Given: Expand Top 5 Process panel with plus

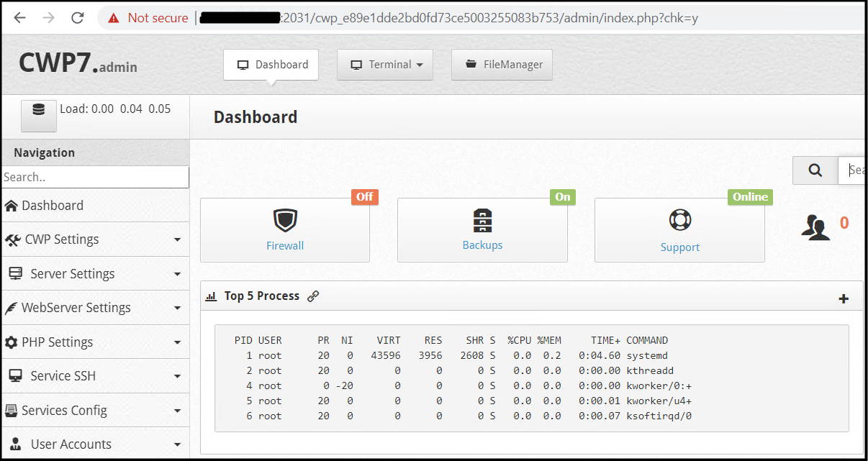Looking at the screenshot, I should [844, 299].
